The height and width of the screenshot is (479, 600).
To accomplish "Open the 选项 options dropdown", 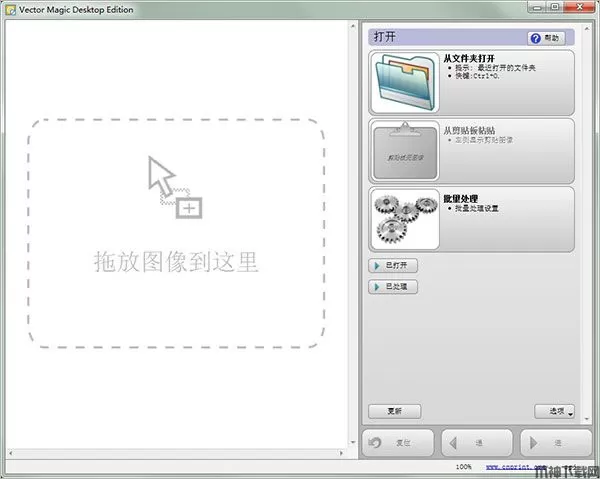I will tap(554, 411).
